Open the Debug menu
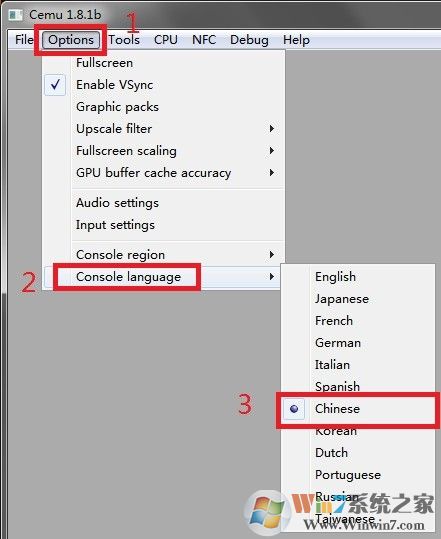The height and width of the screenshot is (539, 441). pos(249,40)
